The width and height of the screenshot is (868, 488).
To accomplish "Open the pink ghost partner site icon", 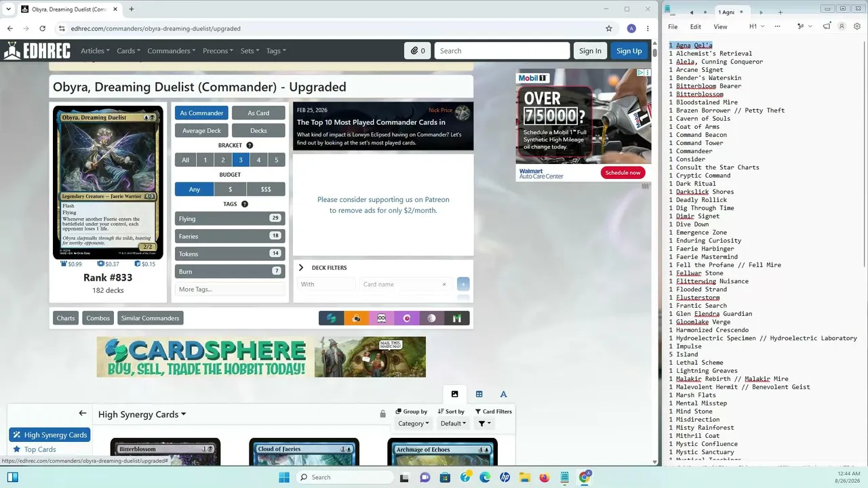I will (x=382, y=319).
